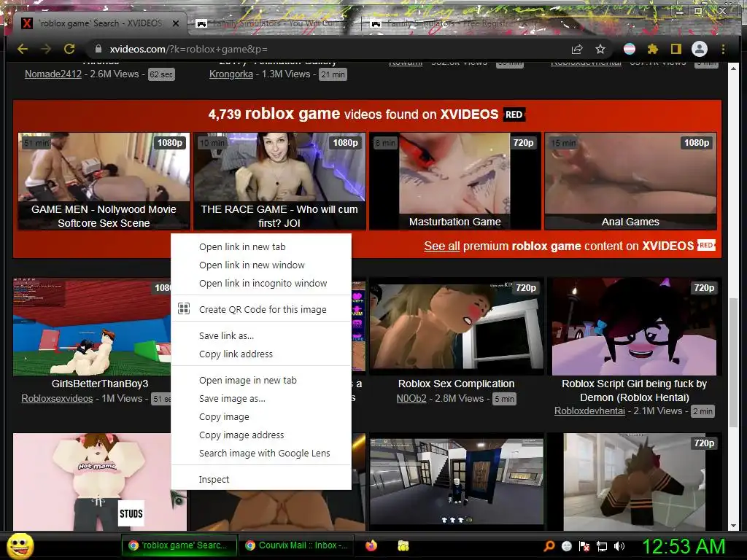Open the volume speaker tray icon
Viewport: 747px width, 560px height.
point(619,546)
